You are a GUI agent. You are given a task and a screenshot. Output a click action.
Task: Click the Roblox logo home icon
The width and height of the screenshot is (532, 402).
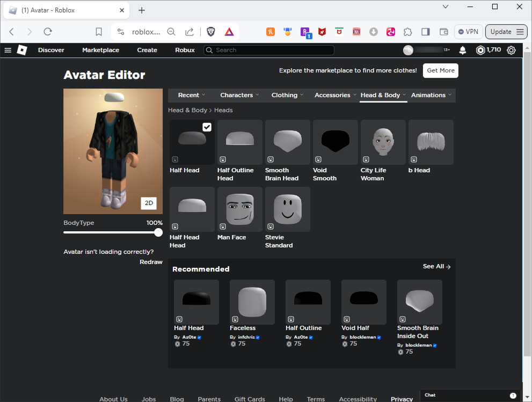click(x=22, y=50)
